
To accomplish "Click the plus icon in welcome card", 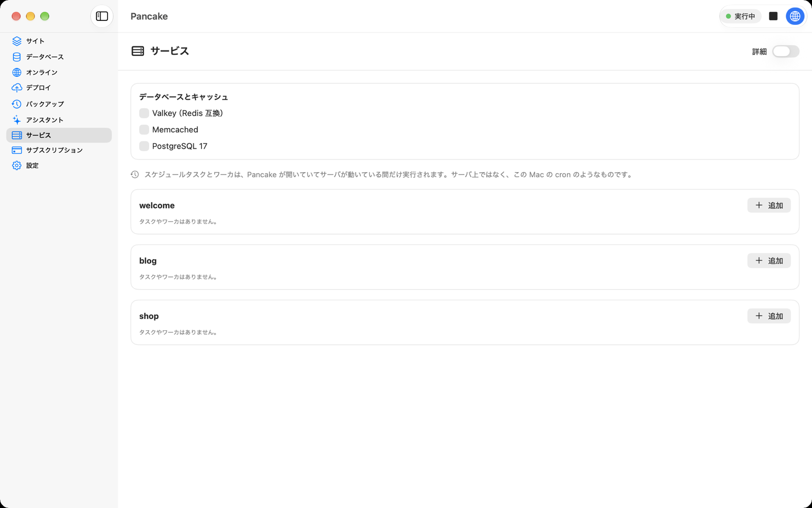I will click(x=759, y=205).
